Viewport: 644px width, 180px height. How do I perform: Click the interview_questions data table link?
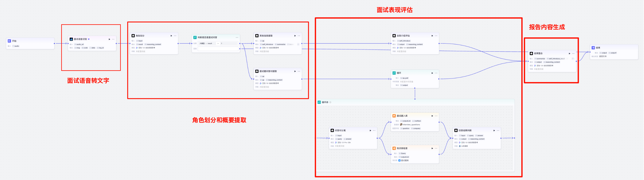[411, 124]
